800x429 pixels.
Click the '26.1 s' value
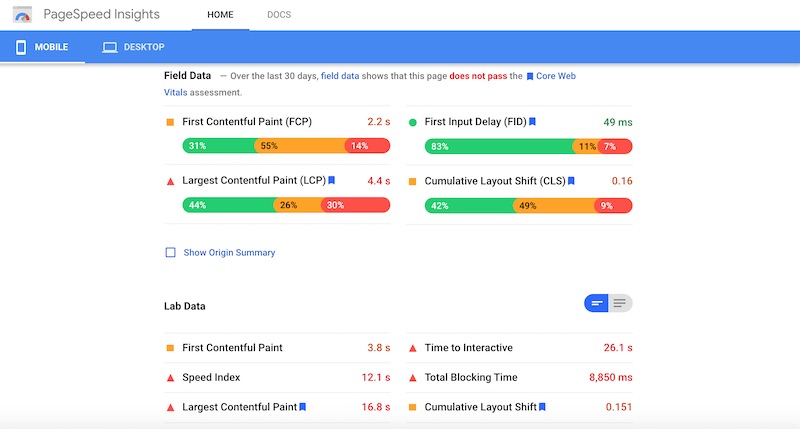[x=618, y=347]
